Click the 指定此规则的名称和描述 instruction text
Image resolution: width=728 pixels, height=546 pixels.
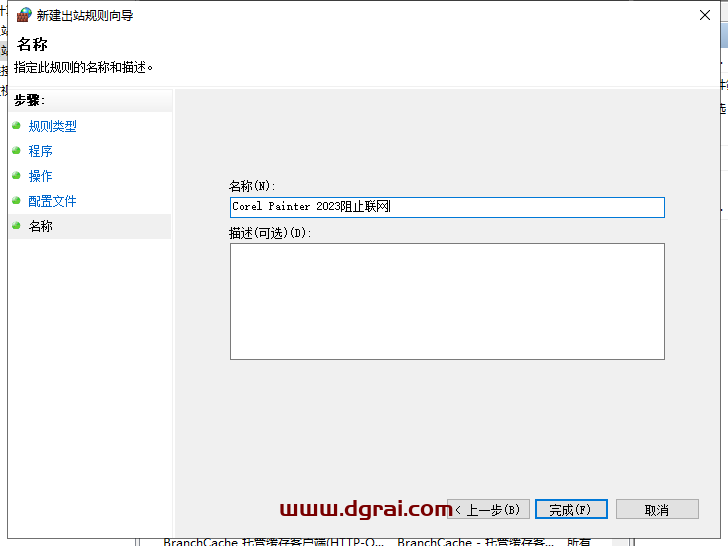point(84,68)
